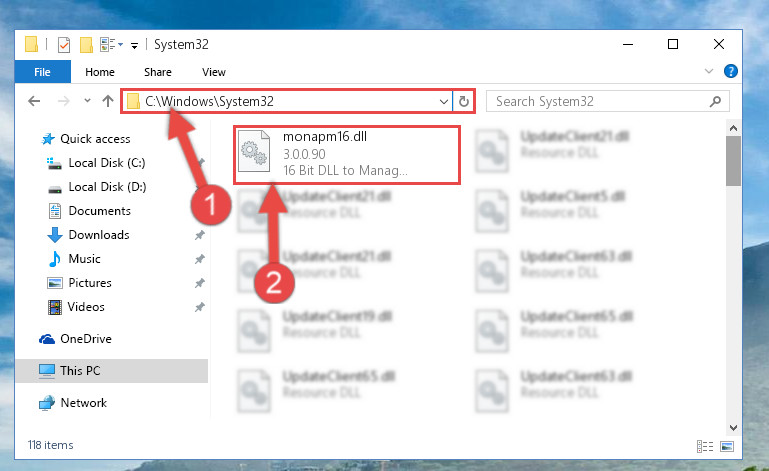Open Downloads in Quick access

(99, 235)
